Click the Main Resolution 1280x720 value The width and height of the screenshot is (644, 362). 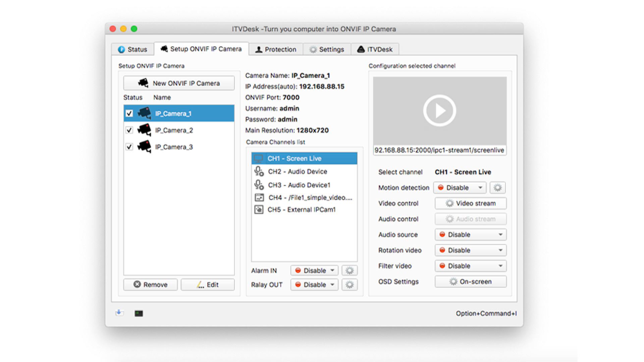click(313, 130)
